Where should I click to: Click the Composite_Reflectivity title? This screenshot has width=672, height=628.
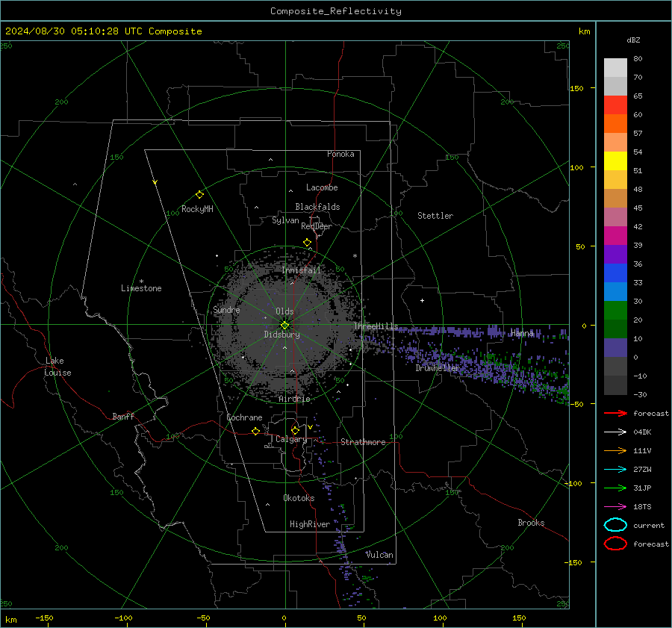pyautogui.click(x=335, y=11)
